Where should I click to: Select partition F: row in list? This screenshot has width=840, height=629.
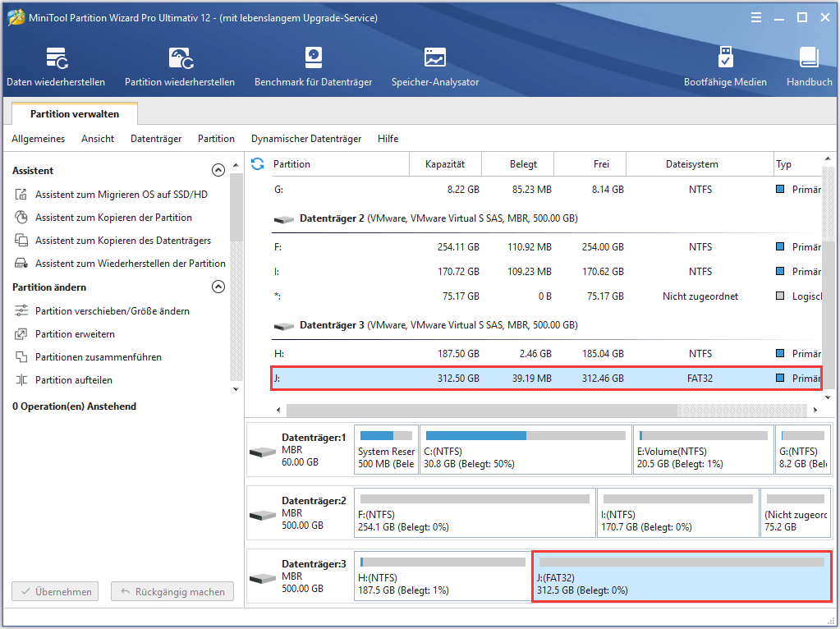[546, 247]
